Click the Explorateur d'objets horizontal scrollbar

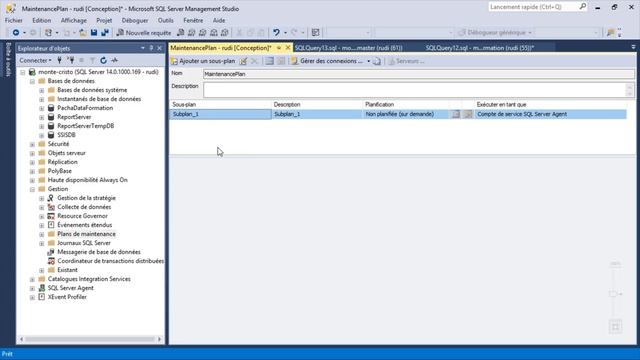coord(90,339)
